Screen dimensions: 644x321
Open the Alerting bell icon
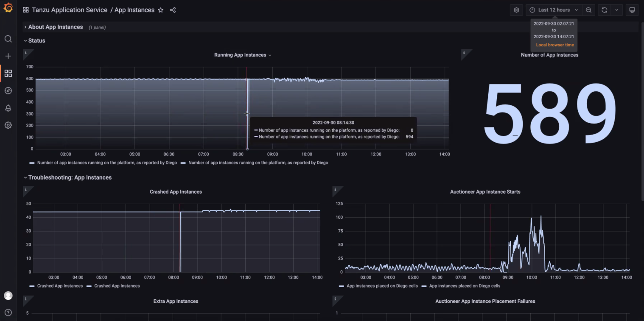pyautogui.click(x=8, y=108)
